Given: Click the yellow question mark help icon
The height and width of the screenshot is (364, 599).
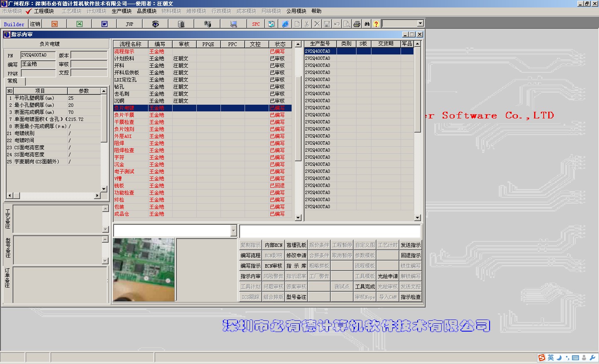Looking at the screenshot, I should [376, 24].
